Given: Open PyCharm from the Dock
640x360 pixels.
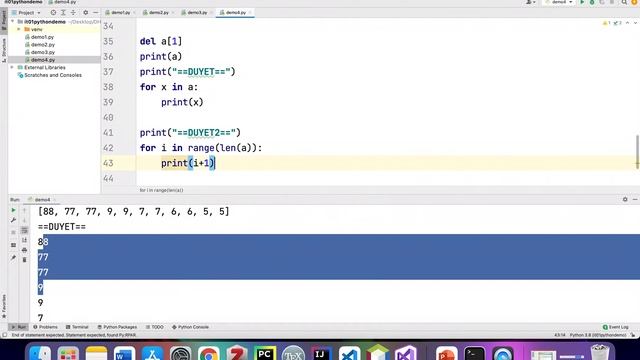Looking at the screenshot, I should (264, 353).
